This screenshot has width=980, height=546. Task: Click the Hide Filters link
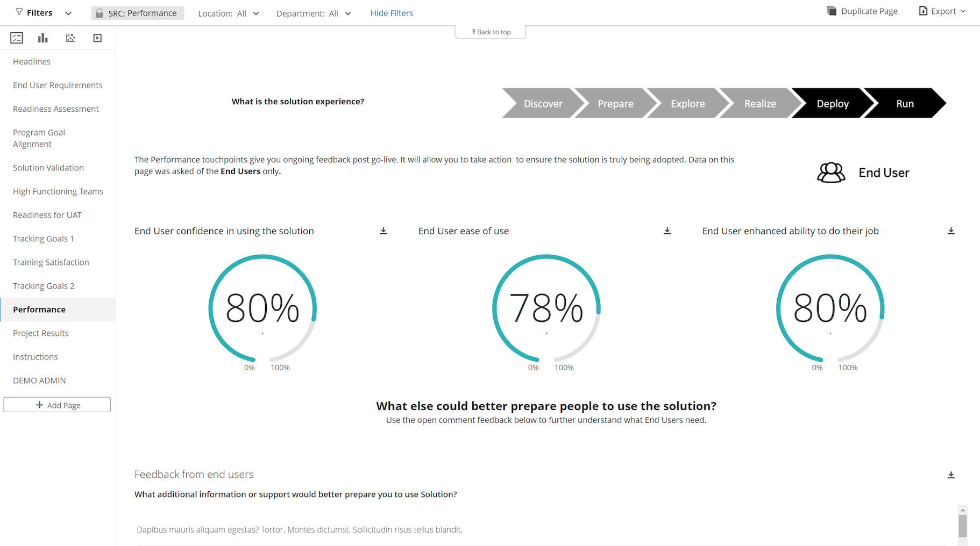[x=392, y=13]
